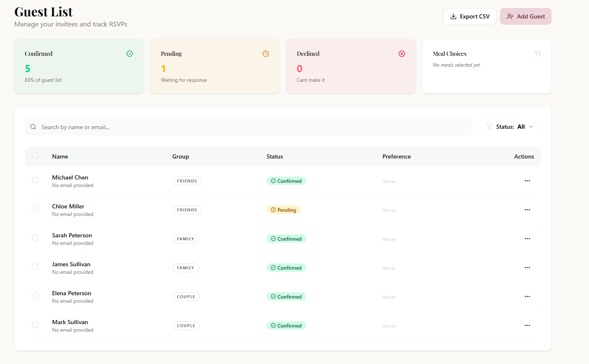Expand the Status: All filter dropdown
589x364 pixels.
[510, 127]
